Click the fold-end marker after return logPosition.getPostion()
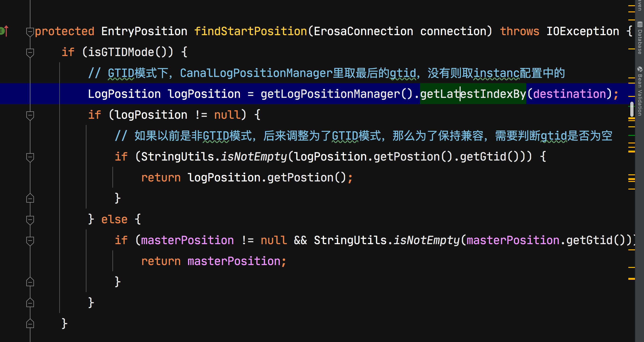The image size is (644, 342). click(x=30, y=198)
